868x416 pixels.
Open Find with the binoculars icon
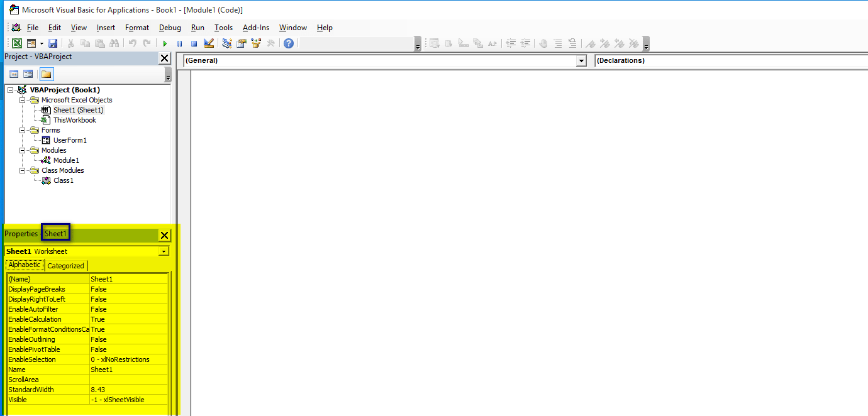click(114, 43)
